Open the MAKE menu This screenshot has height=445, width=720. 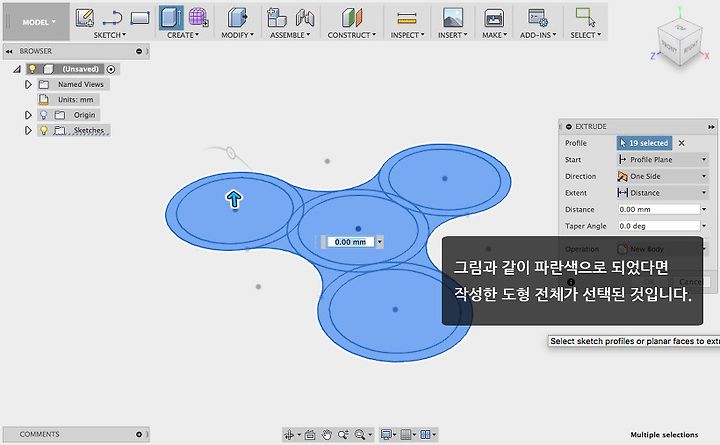click(x=494, y=35)
